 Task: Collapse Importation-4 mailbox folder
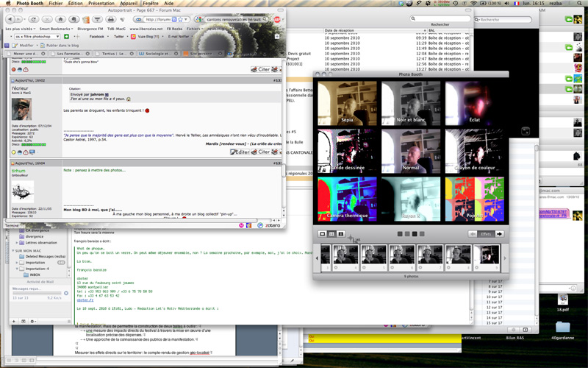click(x=17, y=269)
